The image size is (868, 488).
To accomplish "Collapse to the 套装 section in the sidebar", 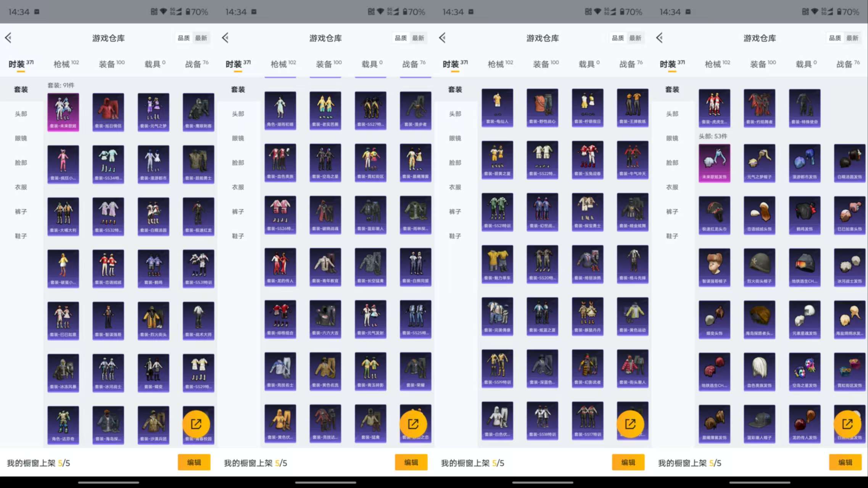I will 21,89.
